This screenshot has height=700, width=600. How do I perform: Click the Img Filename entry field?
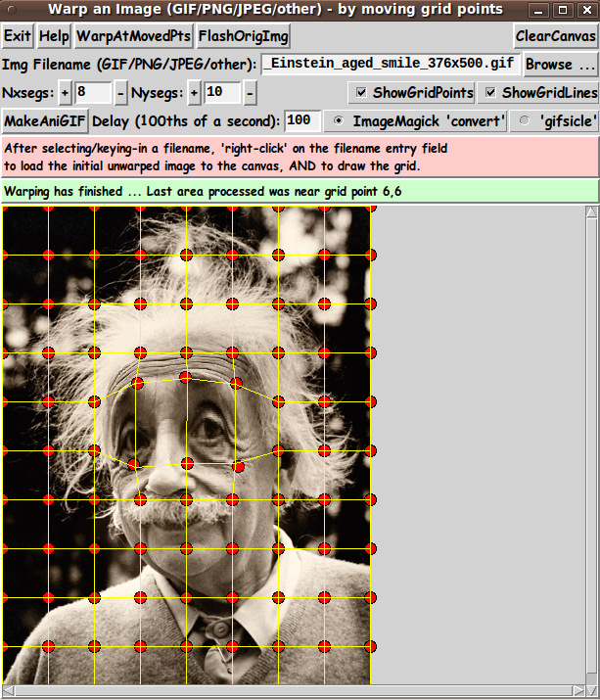click(x=391, y=64)
